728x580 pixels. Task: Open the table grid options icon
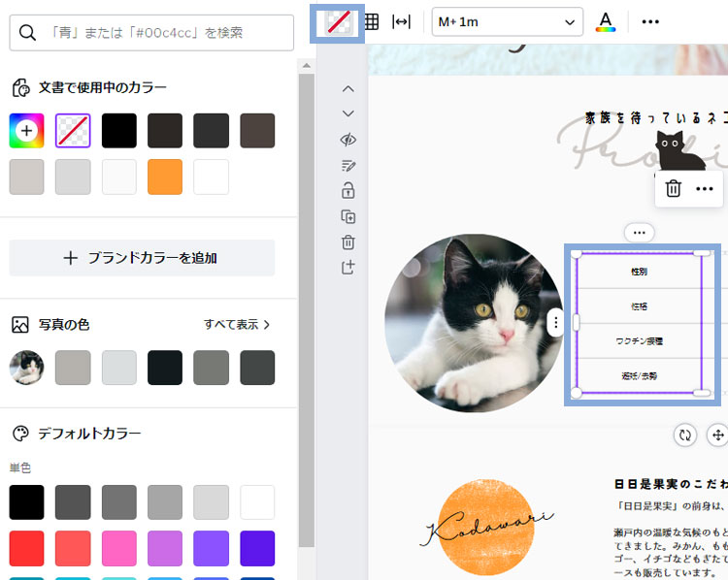[x=372, y=21]
